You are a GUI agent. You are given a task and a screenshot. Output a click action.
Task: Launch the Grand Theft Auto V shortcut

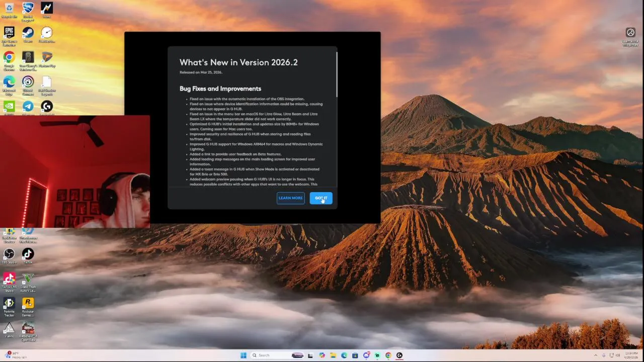pos(28,283)
